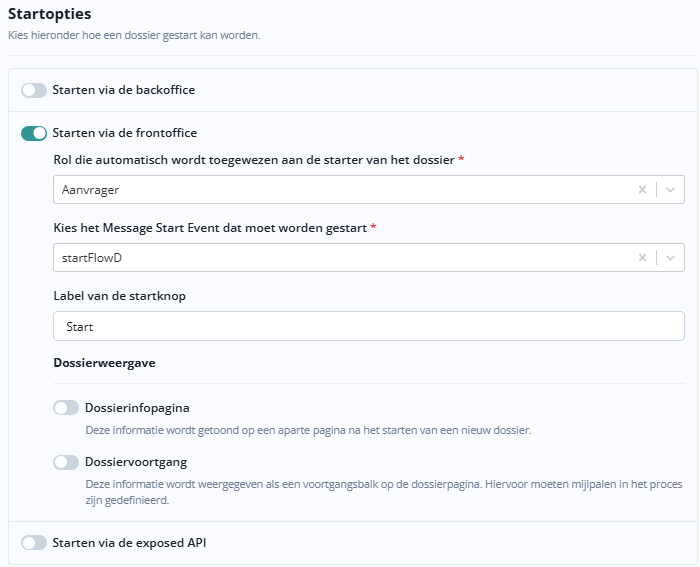Click the 'Dossierinfopagina' label text
The height and width of the screenshot is (567, 700).
click(x=137, y=408)
